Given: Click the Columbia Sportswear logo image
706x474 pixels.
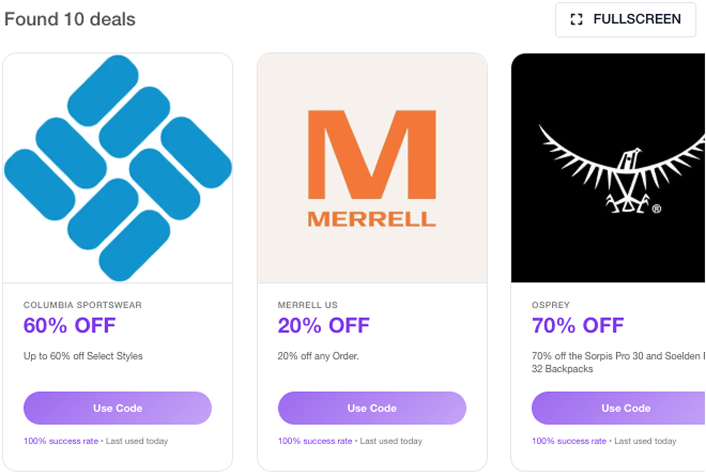Looking at the screenshot, I should [118, 168].
